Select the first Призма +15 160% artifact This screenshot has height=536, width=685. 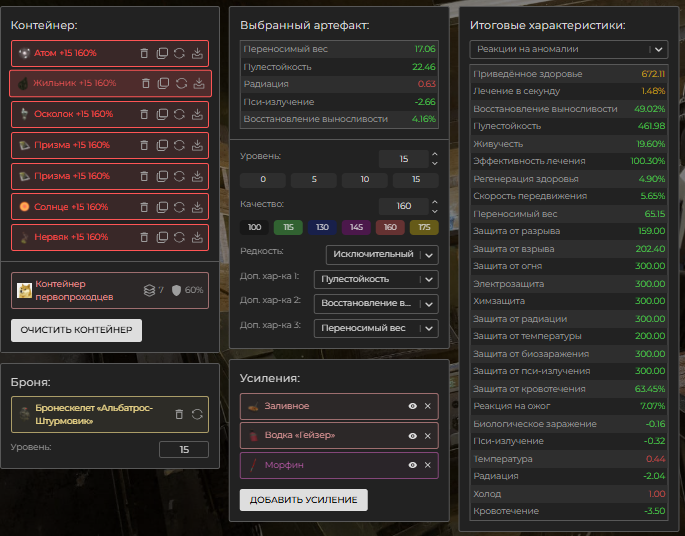pos(110,145)
